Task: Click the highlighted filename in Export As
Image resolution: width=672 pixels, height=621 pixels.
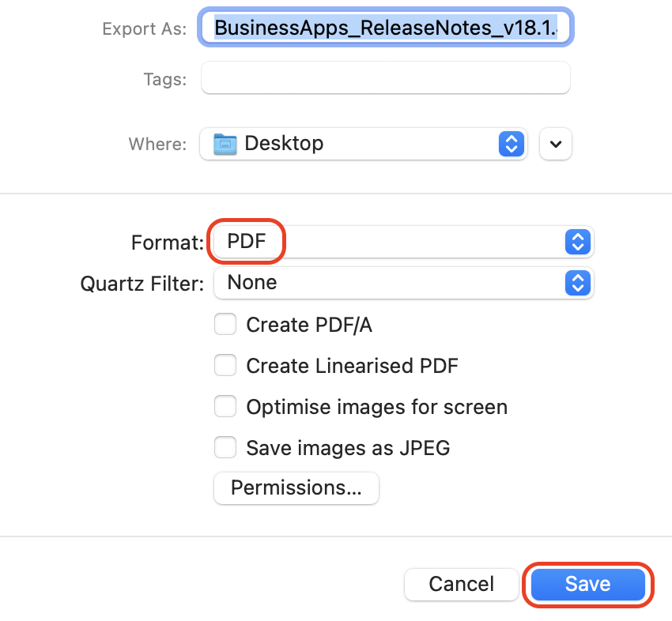Action: 385,27
